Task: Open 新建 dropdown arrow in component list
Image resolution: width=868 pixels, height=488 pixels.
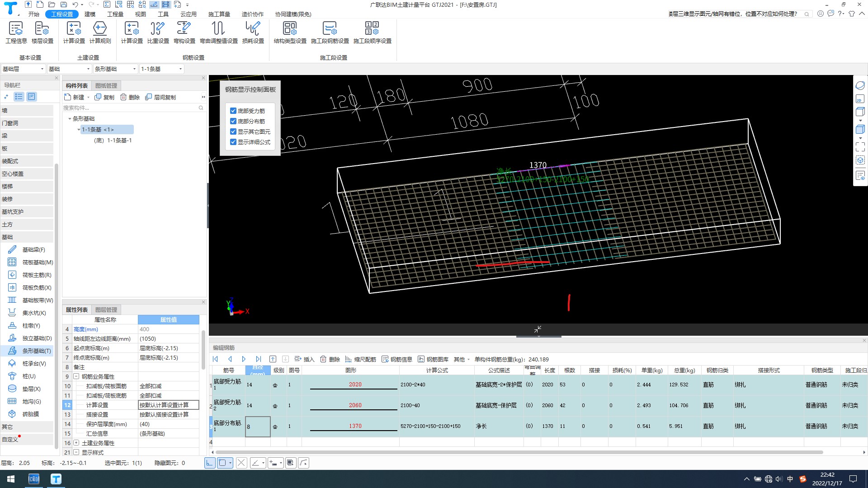Action: pyautogui.click(x=88, y=97)
